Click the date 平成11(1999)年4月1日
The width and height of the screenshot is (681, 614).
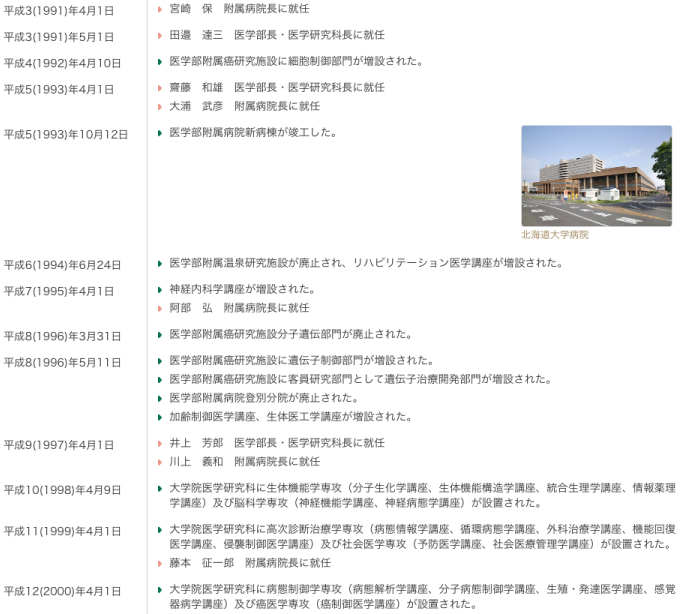click(63, 531)
